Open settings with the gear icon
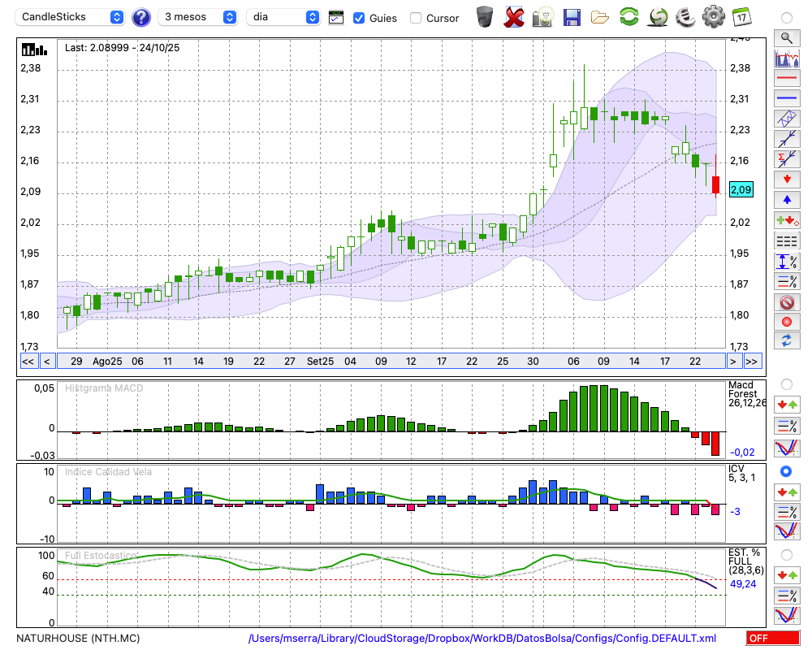The width and height of the screenshot is (812, 650). (713, 16)
